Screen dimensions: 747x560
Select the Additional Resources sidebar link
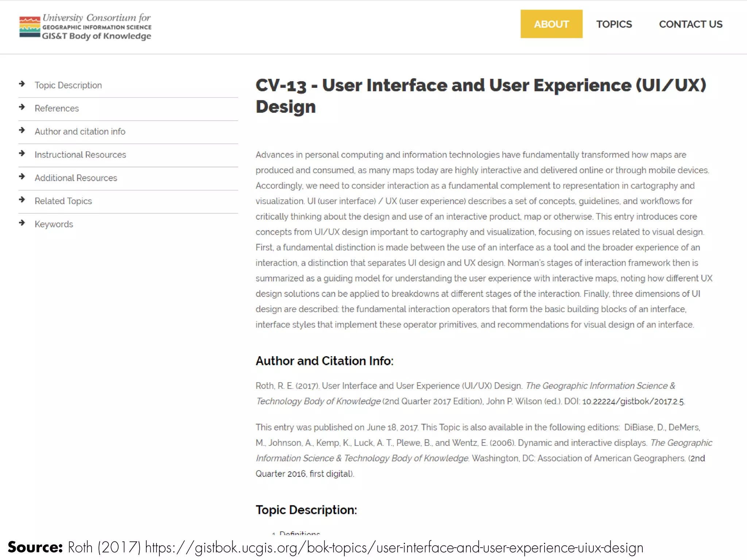pos(76,178)
